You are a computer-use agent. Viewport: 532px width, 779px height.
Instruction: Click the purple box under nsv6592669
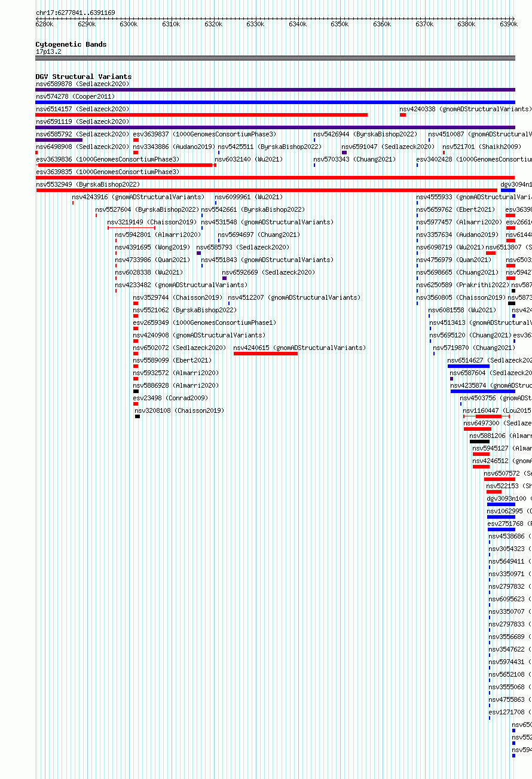click(225, 278)
